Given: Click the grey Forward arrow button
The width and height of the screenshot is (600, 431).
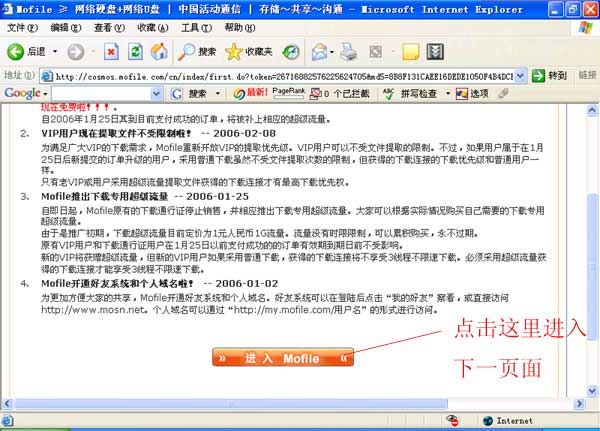Looking at the screenshot, I should pyautogui.click(x=76, y=52).
